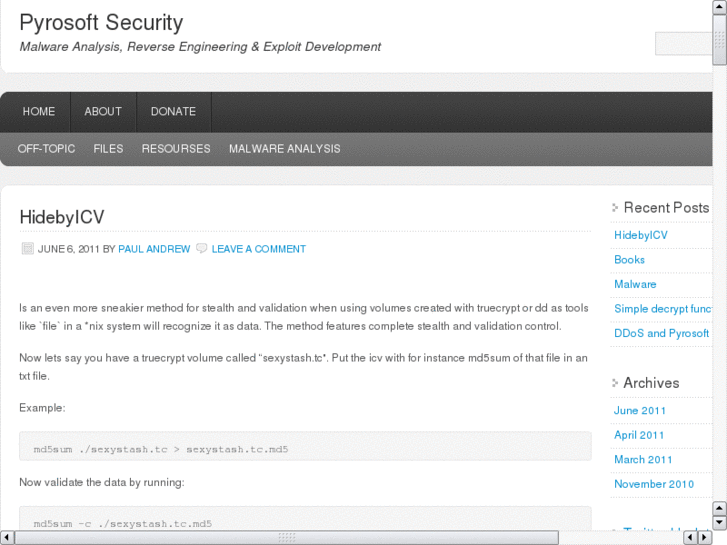Open the June 2011 archive
The height and width of the screenshot is (545, 727).
pyautogui.click(x=640, y=411)
